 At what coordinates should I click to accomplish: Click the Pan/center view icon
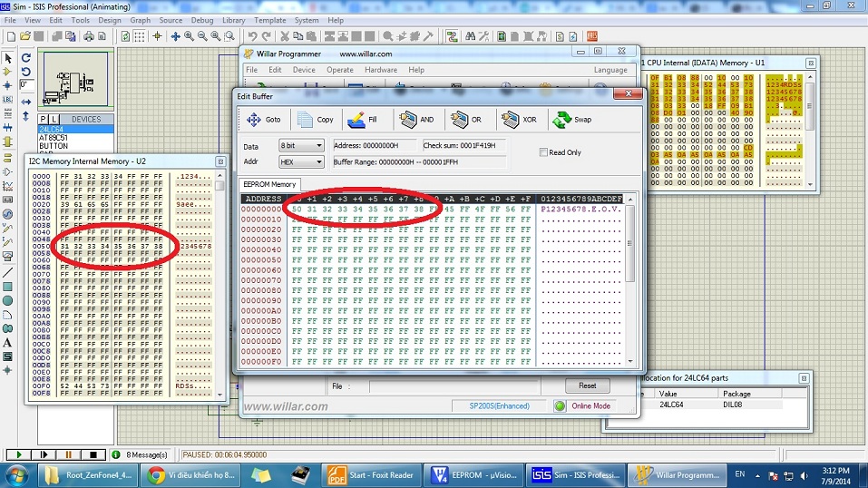click(175, 36)
